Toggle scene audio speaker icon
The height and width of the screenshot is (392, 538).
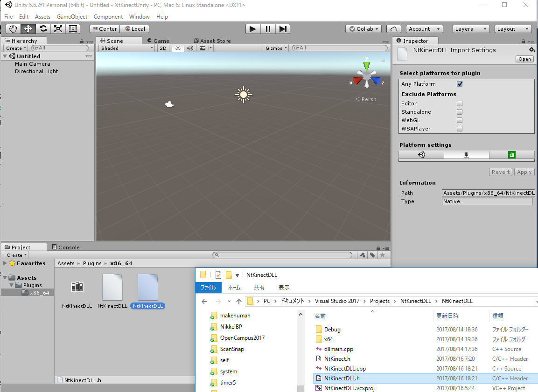(x=190, y=48)
